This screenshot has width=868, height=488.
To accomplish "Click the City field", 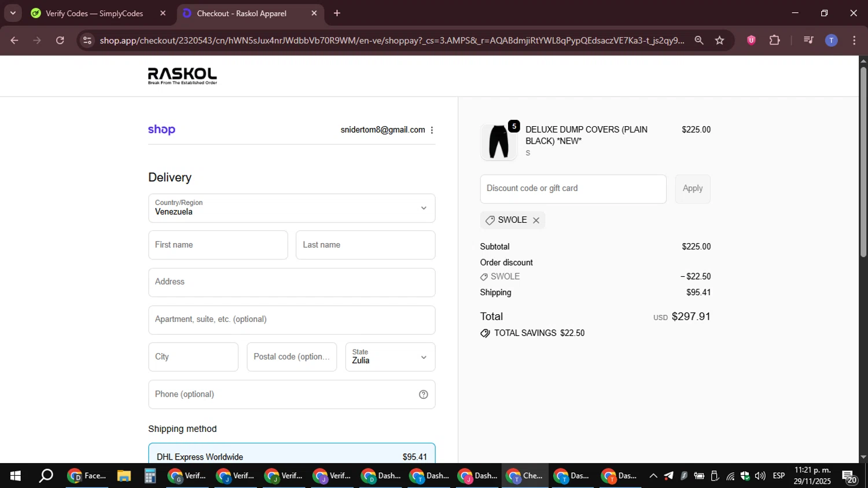I will coord(193,357).
